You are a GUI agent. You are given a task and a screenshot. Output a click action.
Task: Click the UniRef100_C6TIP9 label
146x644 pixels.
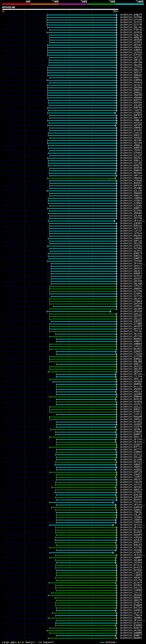pos(131,67)
